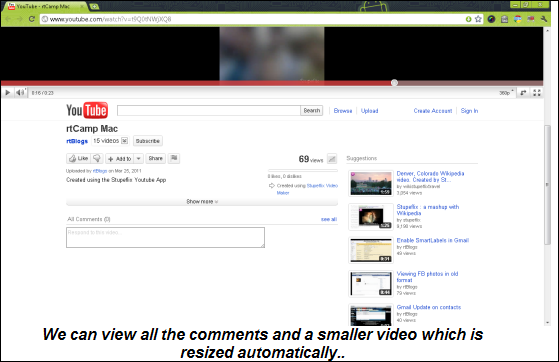Image resolution: width=559 pixels, height=362 pixels.
Task: Open Stupeflix mashup with Wikipedia thumbnail
Action: (x=371, y=216)
